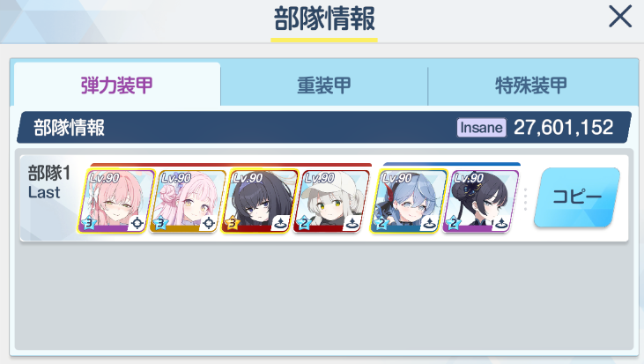Select the blue-haired special unit portrait
Viewport: 644px width, 364px height.
tap(409, 201)
